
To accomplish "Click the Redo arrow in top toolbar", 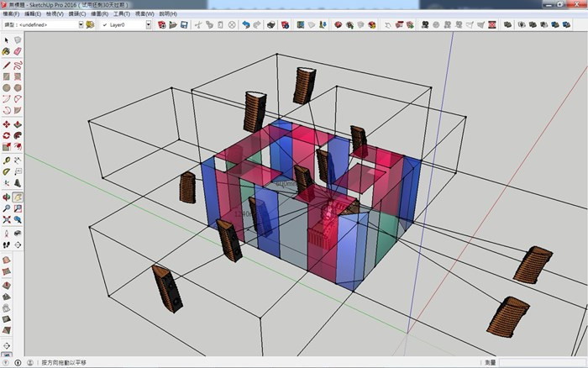I will tap(257, 25).
